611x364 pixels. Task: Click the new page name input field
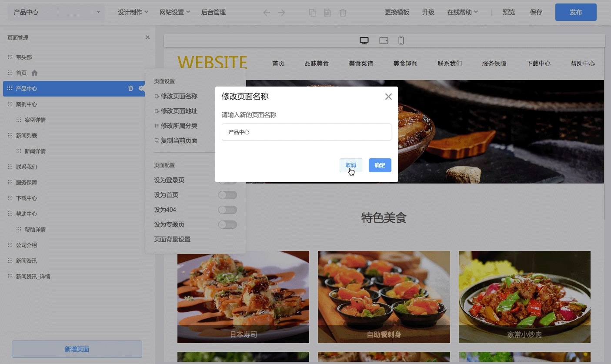point(307,132)
